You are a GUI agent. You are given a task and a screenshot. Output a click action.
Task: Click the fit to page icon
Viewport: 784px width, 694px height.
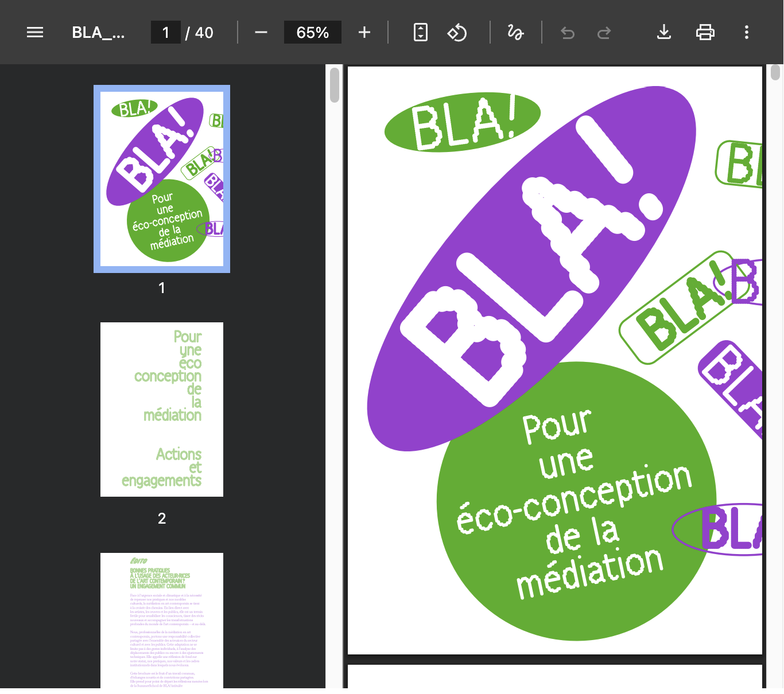click(x=421, y=32)
